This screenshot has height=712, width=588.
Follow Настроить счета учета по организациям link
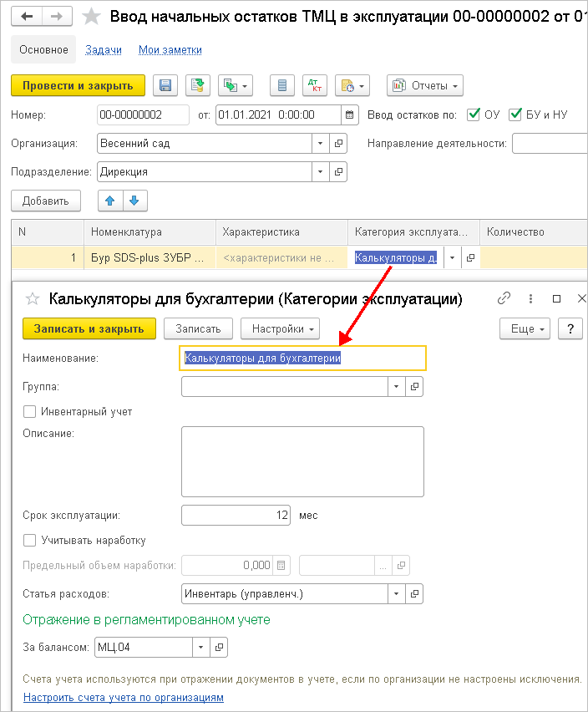coord(124,697)
